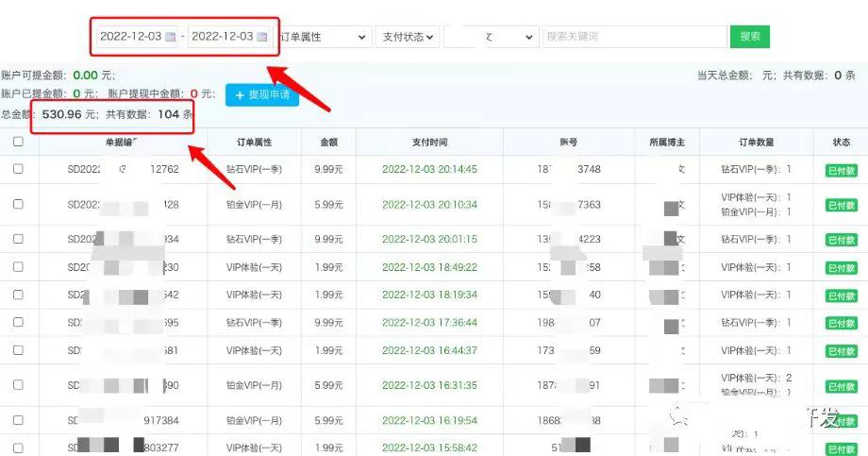Click 钻石VIP(一季) attribute in 20:14:45 row
The image size is (868, 456).
point(254,170)
